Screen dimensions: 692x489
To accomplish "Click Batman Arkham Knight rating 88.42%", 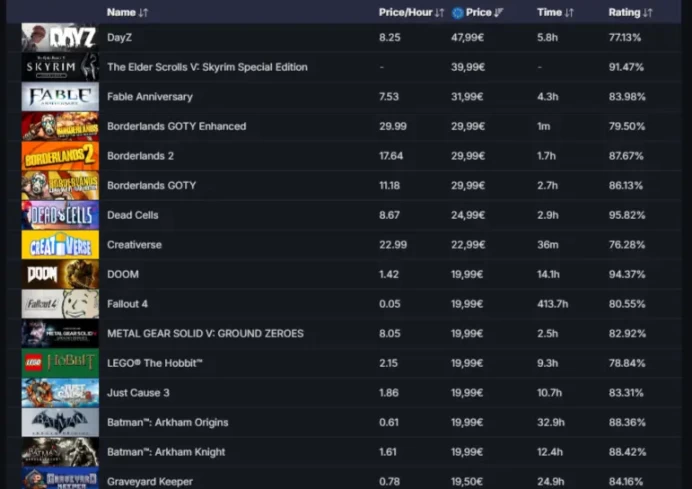I will (627, 451).
